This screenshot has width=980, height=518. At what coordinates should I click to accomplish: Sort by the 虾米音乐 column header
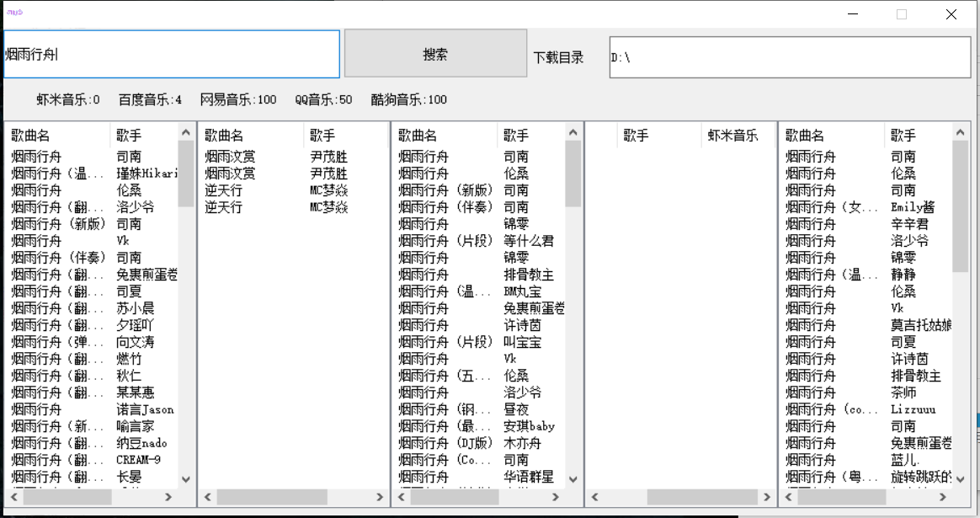tap(732, 136)
